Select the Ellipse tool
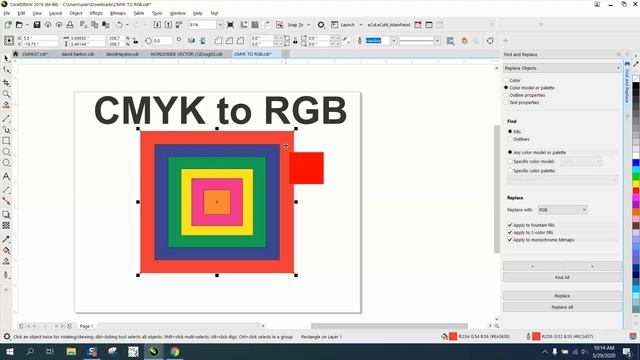 coord(6,152)
